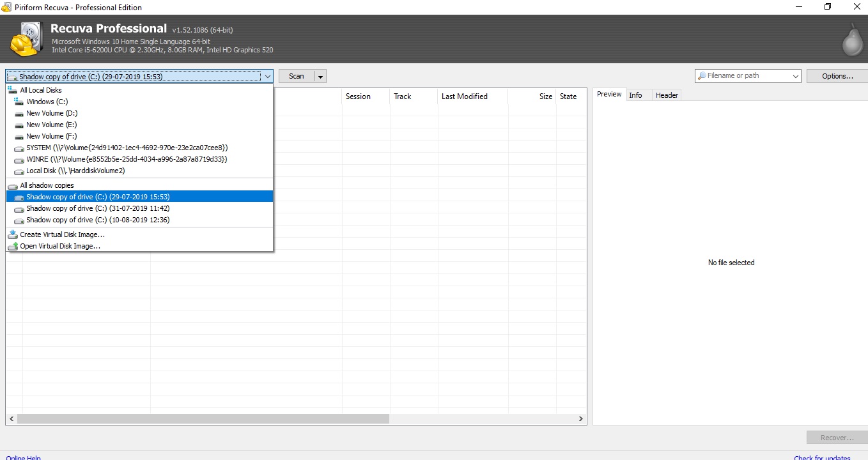Screen dimensions: 868x460
Task: Click New Volume (E:) drive icon
Action: 19,125
